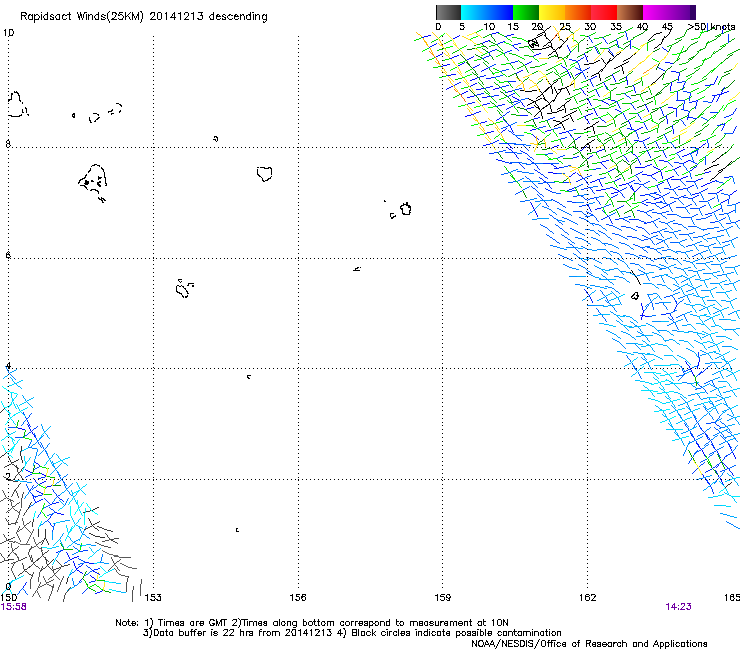This screenshot has height=650, width=740.
Task: Click the longitude axis label "159"
Action: [443, 598]
